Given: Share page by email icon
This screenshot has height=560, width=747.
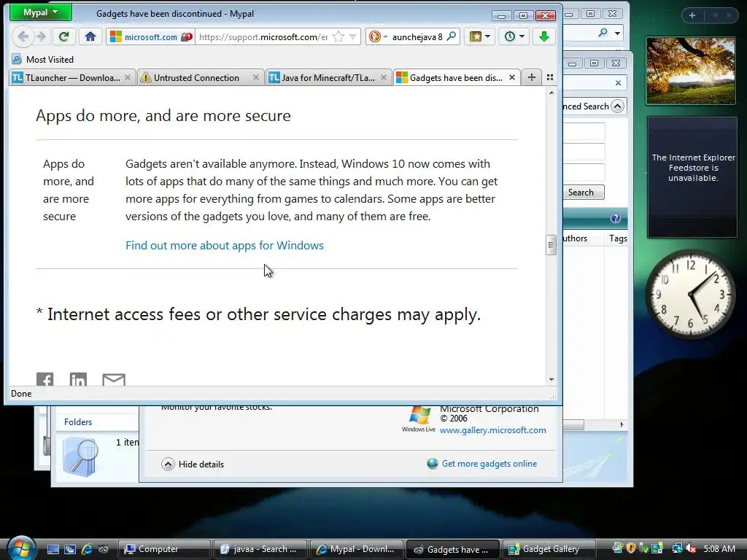Looking at the screenshot, I should pos(114,379).
